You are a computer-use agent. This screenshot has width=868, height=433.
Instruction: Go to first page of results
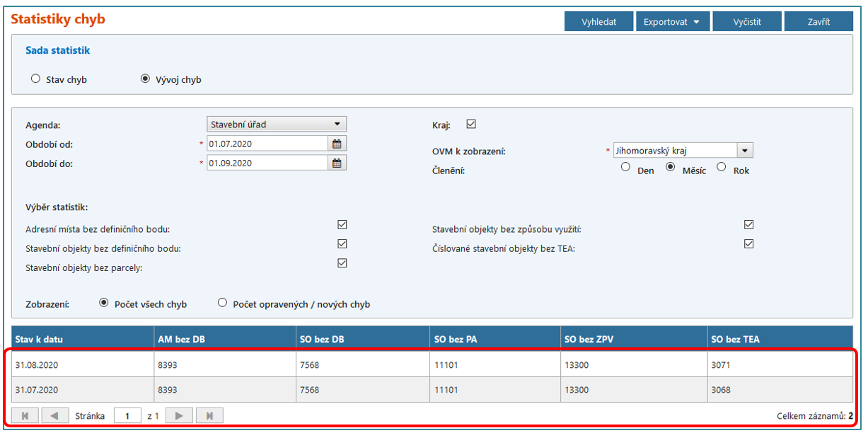click(25, 416)
